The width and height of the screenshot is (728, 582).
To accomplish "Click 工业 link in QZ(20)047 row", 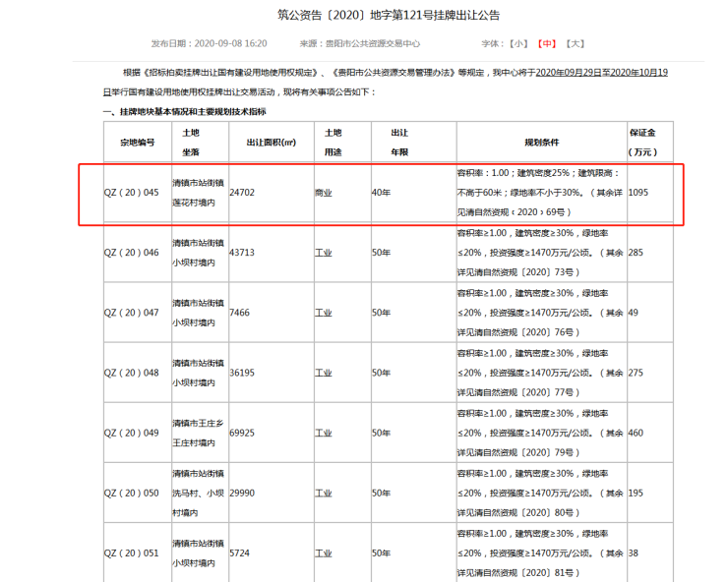I will (x=324, y=313).
